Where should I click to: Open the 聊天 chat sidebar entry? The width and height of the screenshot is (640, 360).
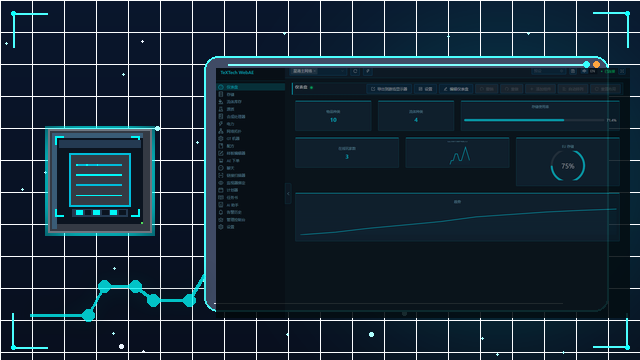(x=251, y=168)
